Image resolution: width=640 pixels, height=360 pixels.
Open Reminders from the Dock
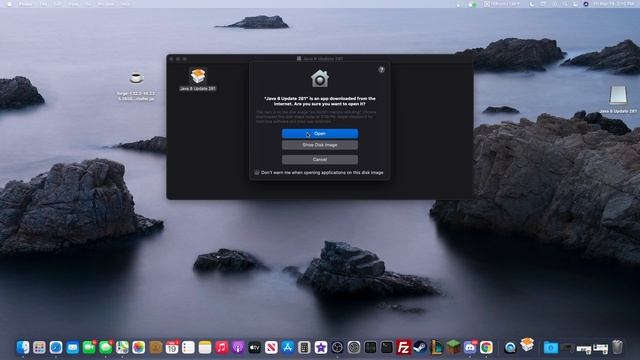click(x=188, y=347)
